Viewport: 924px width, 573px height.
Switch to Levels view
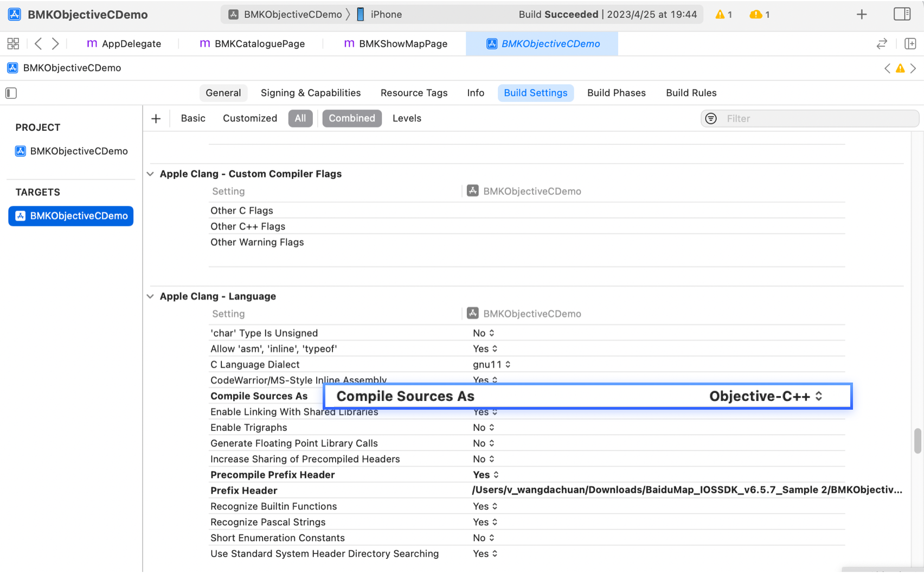point(407,118)
